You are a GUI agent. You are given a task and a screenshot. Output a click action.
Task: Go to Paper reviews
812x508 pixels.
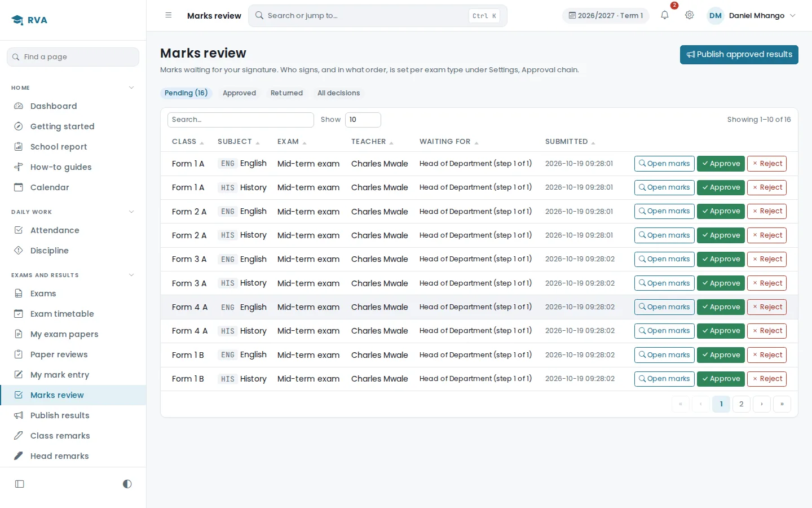73,354
